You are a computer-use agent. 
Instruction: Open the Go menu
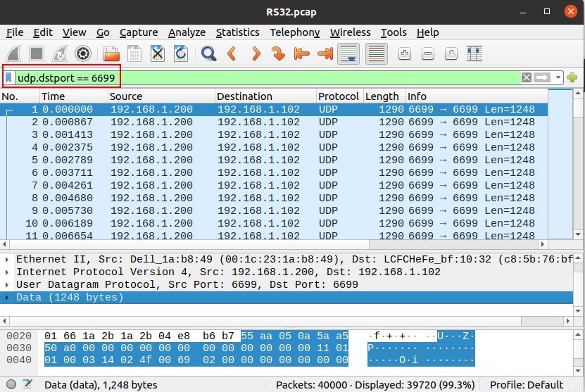coord(103,32)
